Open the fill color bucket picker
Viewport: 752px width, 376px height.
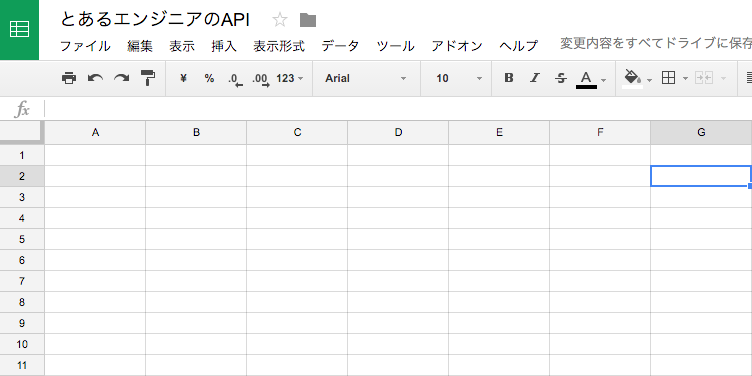[x=633, y=78]
